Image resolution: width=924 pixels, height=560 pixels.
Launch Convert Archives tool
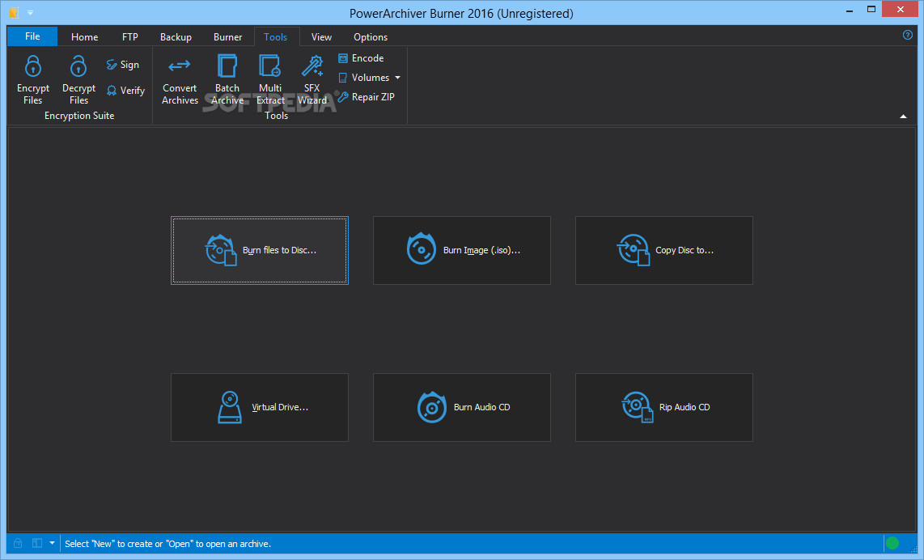[x=180, y=79]
